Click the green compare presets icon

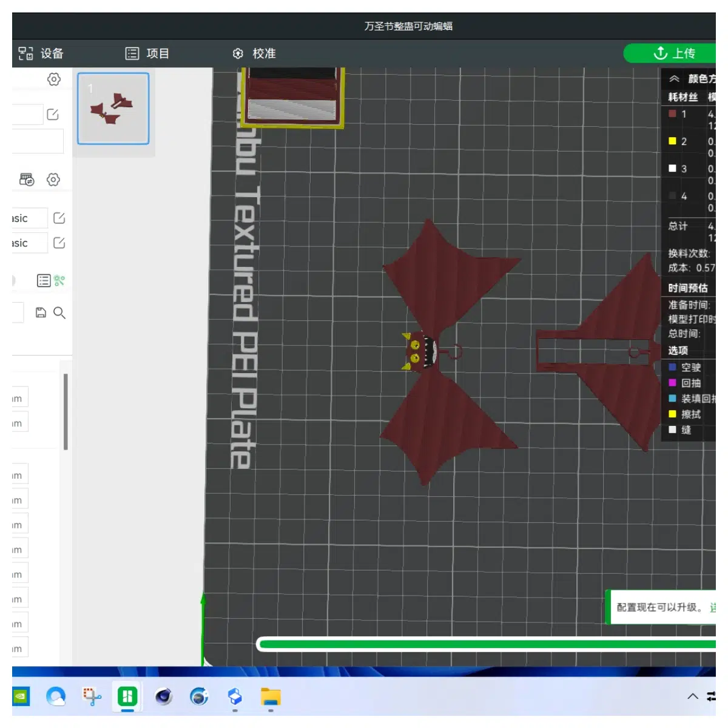[x=59, y=281]
